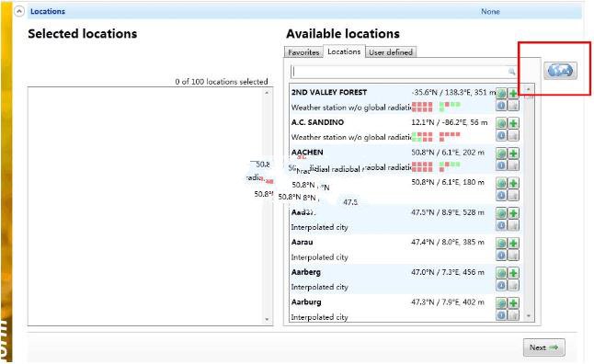
Task: Click grey favorite icon for AACHEN 202 m
Action: [x=513, y=165]
